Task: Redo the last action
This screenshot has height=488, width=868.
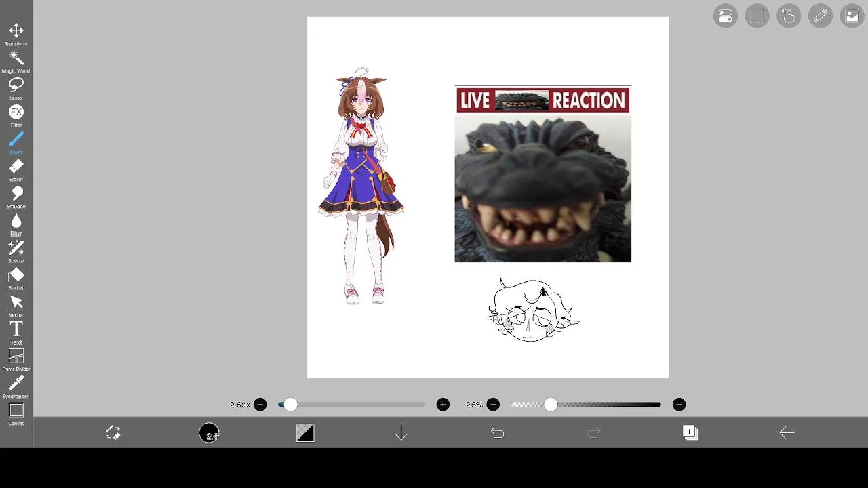Action: click(x=594, y=432)
